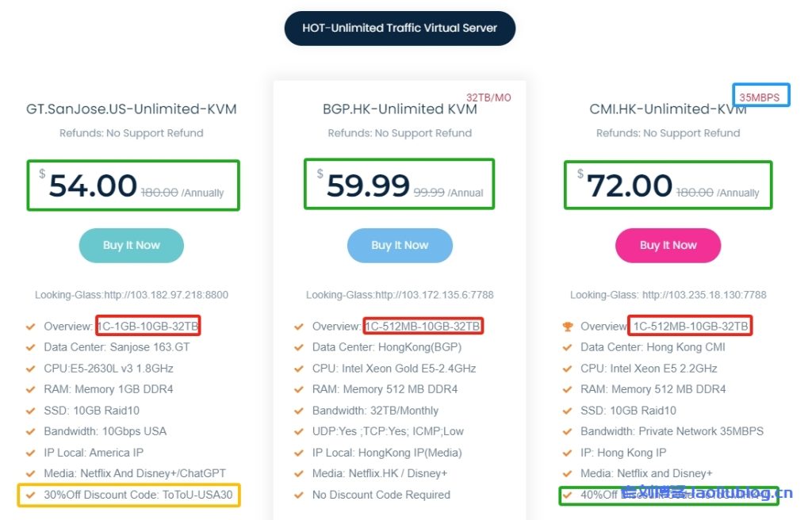Screen dimensions: 812x520
Task: Click the trophy icon beside CMI.HK Overview
Action: (566, 327)
